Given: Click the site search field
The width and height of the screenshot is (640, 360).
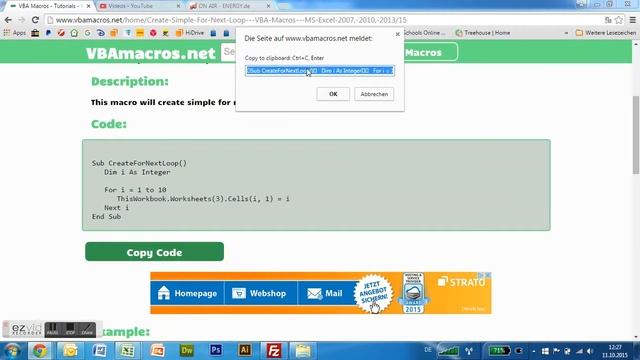Looking at the screenshot, I should (x=228, y=52).
